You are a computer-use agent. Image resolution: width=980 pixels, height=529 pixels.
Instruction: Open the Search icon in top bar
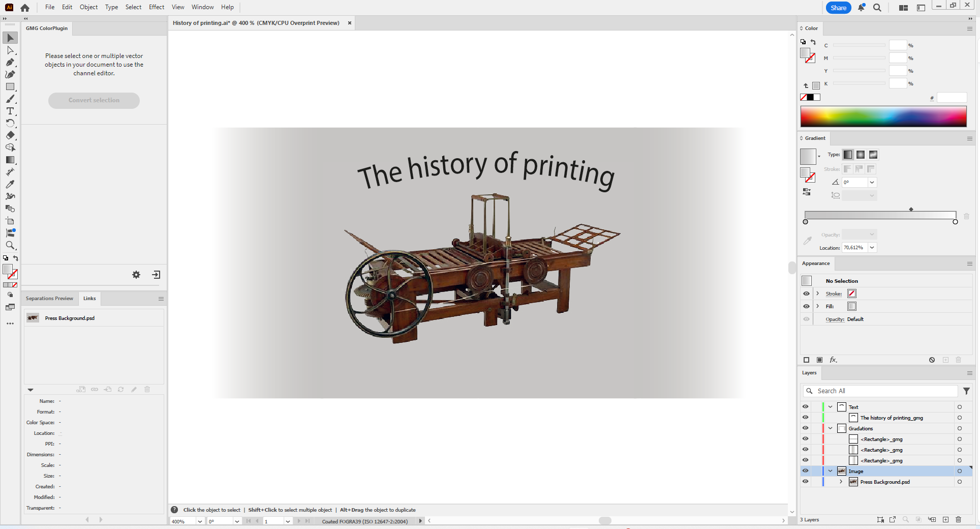877,8
